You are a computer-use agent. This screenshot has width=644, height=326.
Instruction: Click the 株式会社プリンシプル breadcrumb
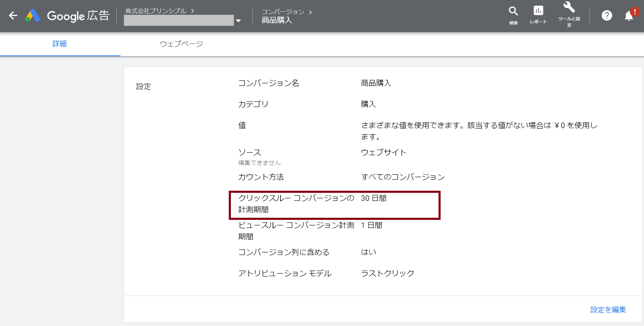(x=156, y=11)
